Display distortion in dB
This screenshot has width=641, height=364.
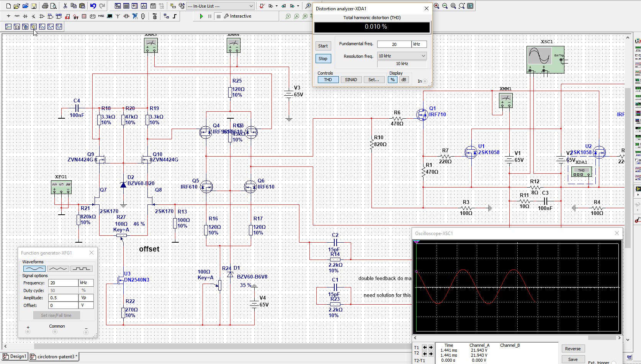tap(404, 80)
